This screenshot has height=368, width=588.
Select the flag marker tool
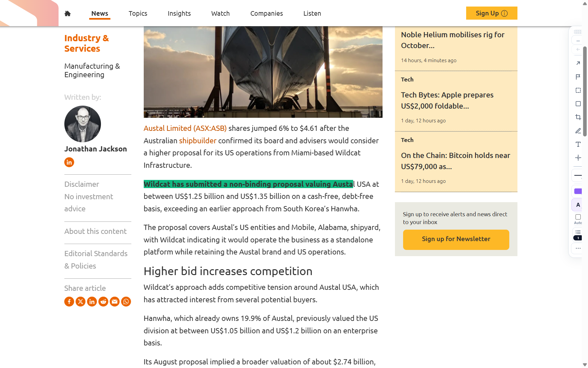coord(578,77)
